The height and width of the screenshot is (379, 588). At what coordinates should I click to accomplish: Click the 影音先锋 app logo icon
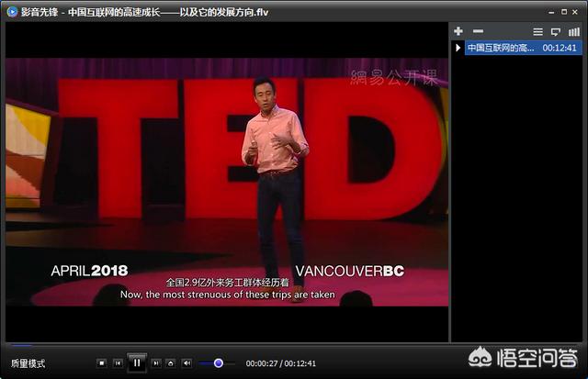(x=12, y=12)
